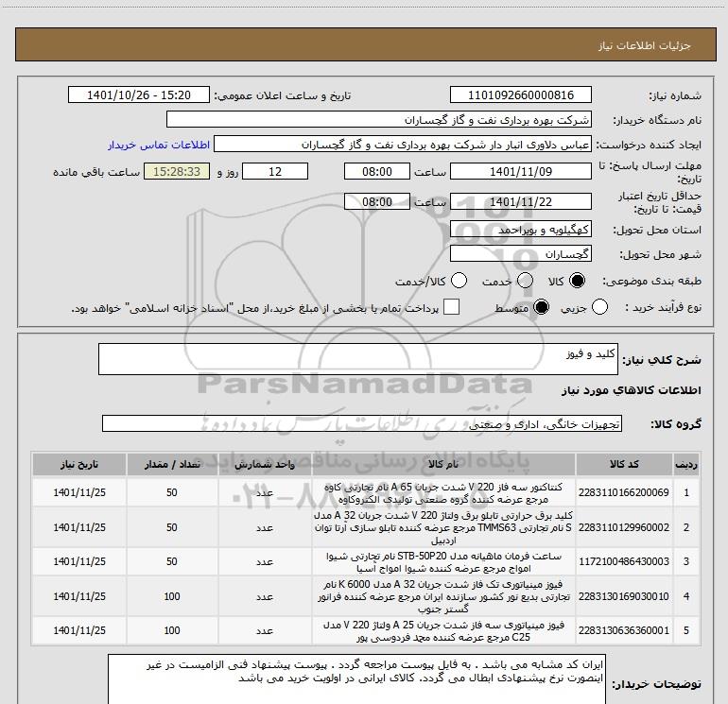728x704 pixels.
Task: Click the general description field کلید و فیوز
Action: point(358,359)
